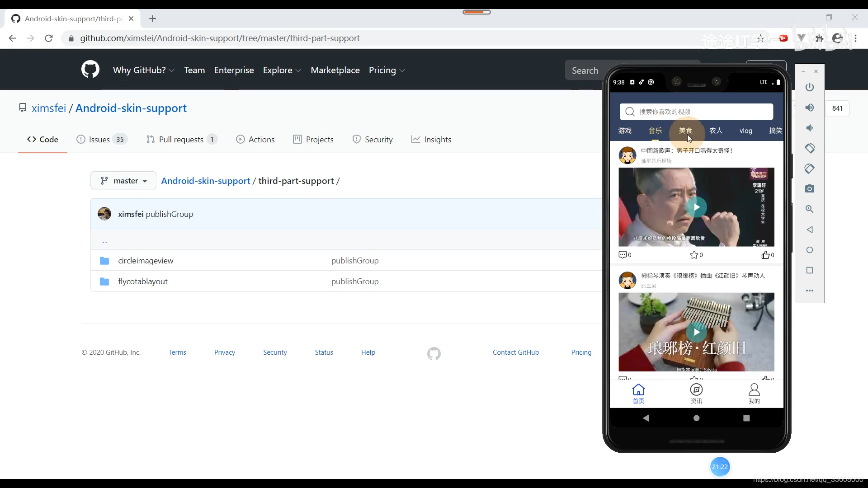This screenshot has height=488, width=868.
Task: Click GitHub search field
Action: click(585, 70)
